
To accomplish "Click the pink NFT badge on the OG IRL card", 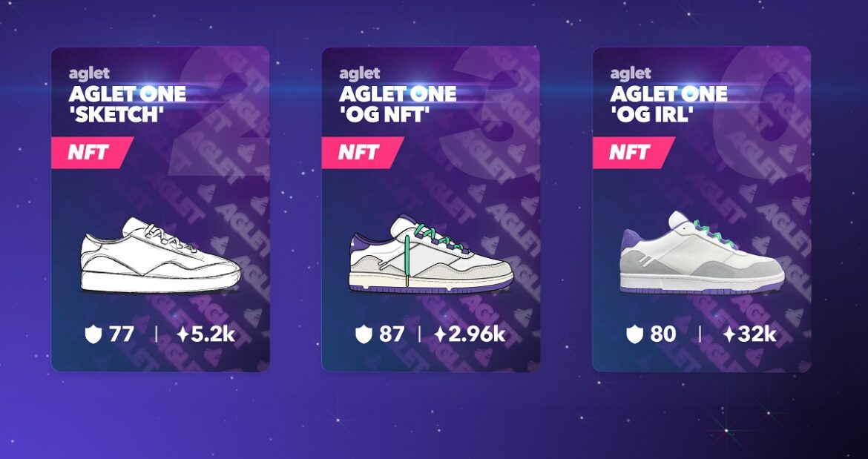I will click(634, 152).
